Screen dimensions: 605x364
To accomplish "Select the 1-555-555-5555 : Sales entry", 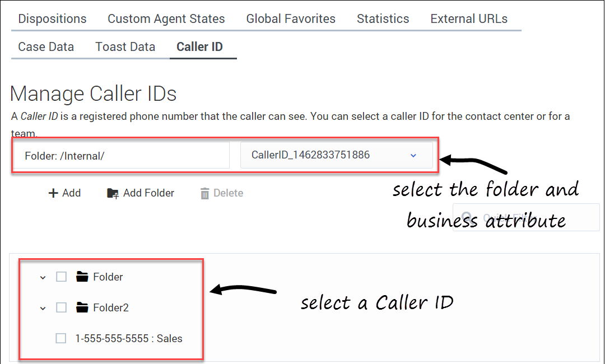I will 129,338.
